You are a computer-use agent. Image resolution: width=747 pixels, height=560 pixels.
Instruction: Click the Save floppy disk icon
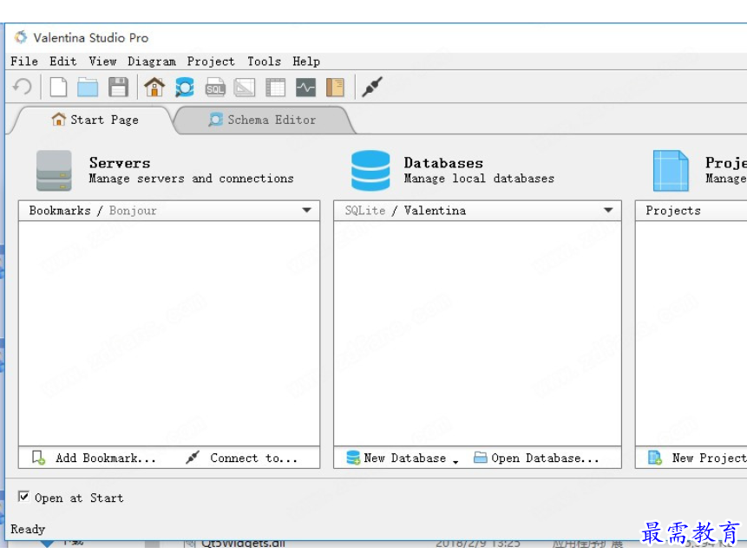[118, 88]
